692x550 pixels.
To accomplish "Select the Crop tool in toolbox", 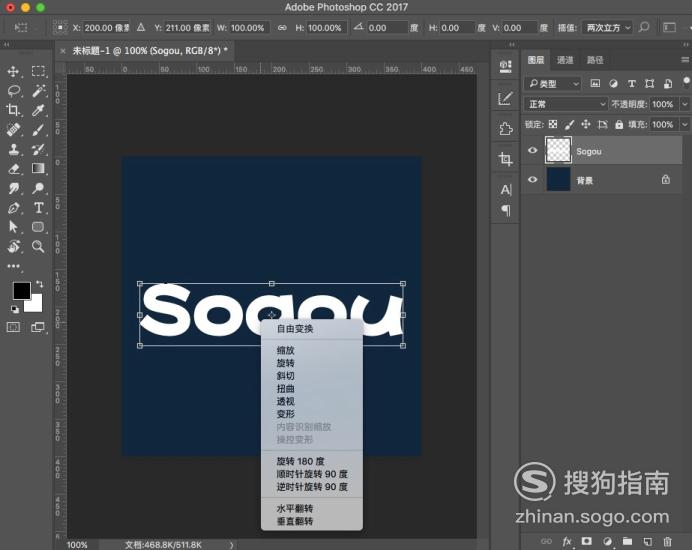I will (13, 110).
